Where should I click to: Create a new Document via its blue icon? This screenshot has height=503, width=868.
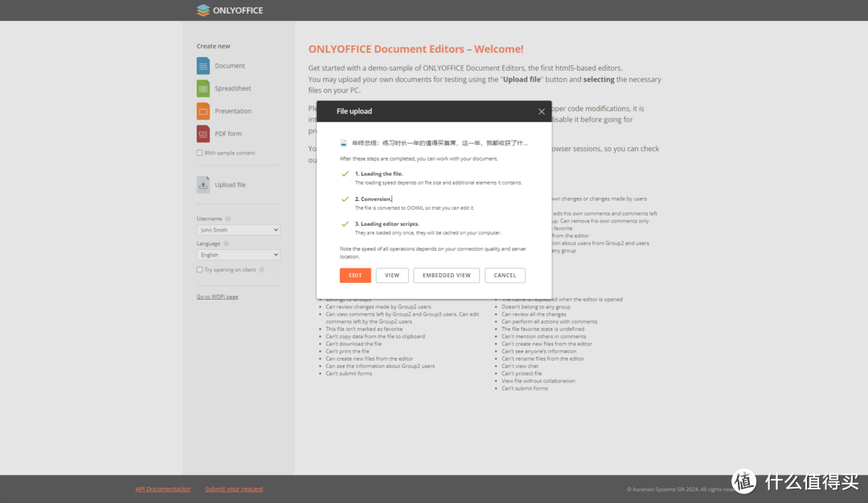pos(203,66)
